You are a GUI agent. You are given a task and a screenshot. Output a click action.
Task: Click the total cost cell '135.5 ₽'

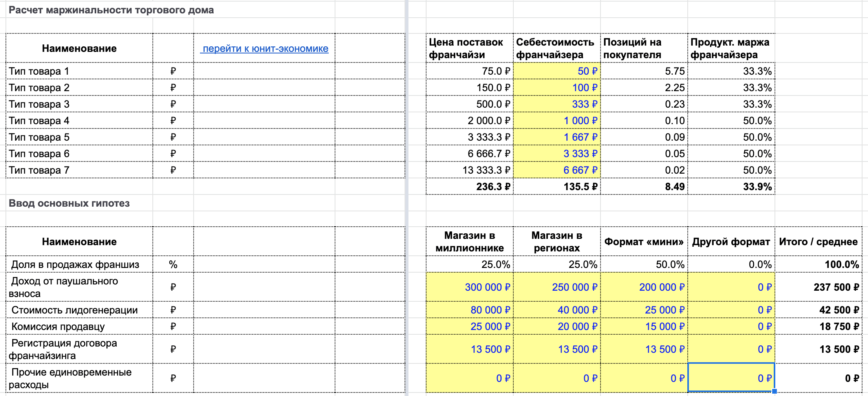coord(557,187)
